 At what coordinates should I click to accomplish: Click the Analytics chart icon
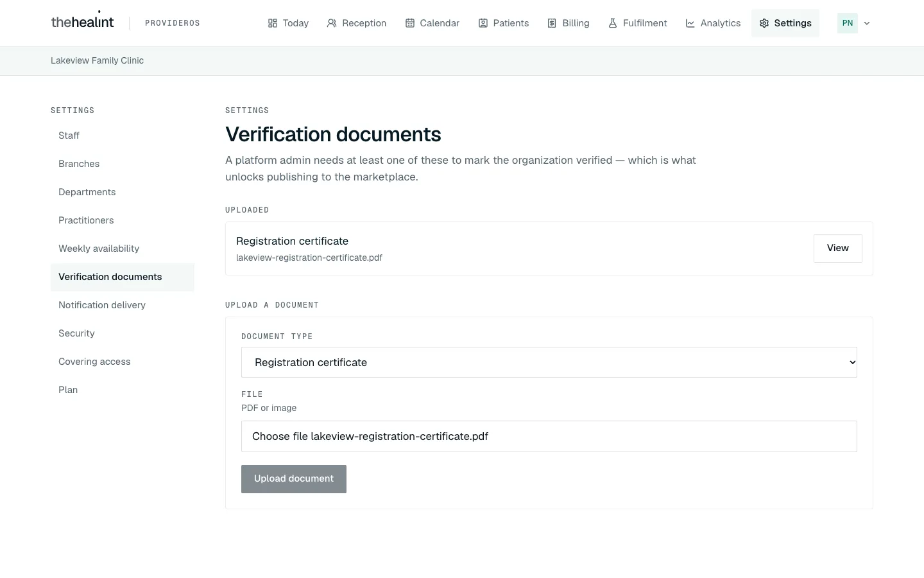[x=690, y=23]
